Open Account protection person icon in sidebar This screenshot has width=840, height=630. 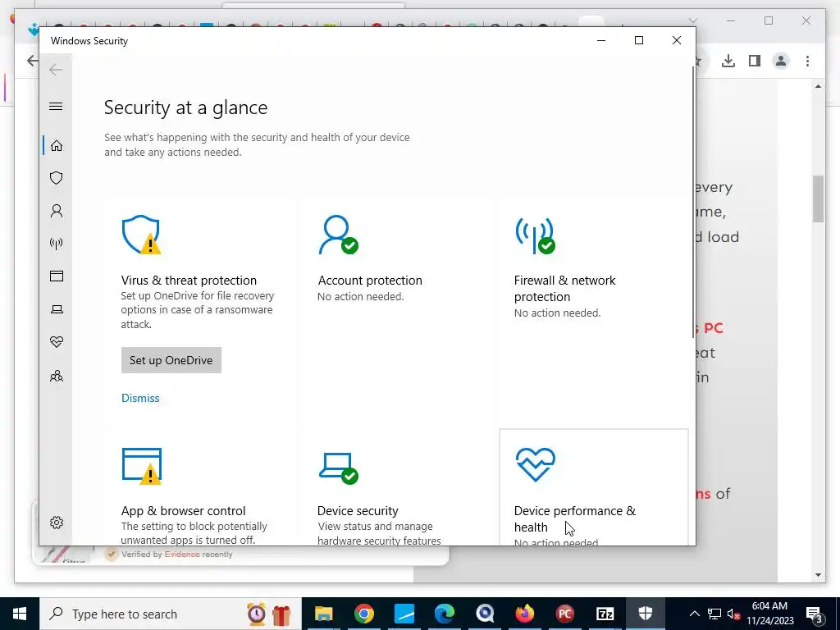[x=57, y=211]
